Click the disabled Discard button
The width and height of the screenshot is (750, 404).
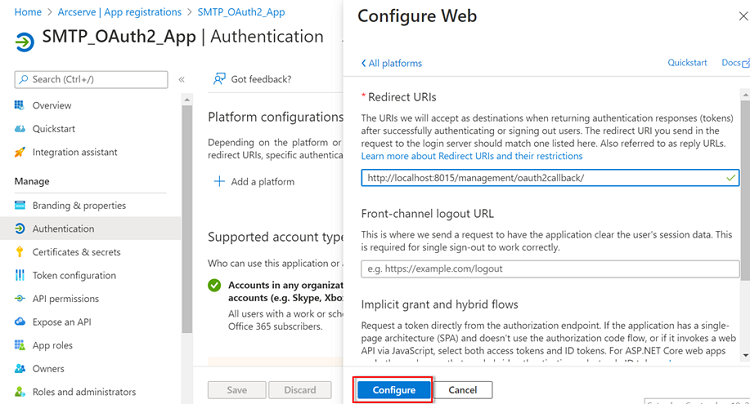coord(300,390)
